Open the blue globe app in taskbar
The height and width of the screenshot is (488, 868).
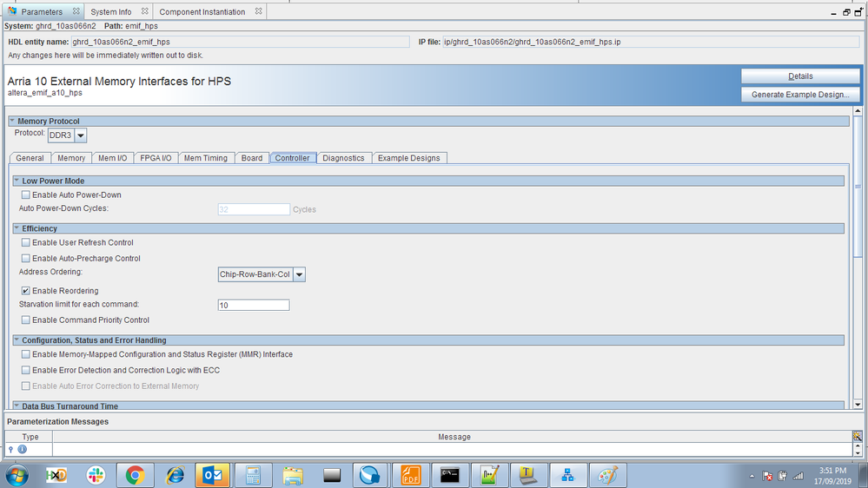[x=369, y=475]
